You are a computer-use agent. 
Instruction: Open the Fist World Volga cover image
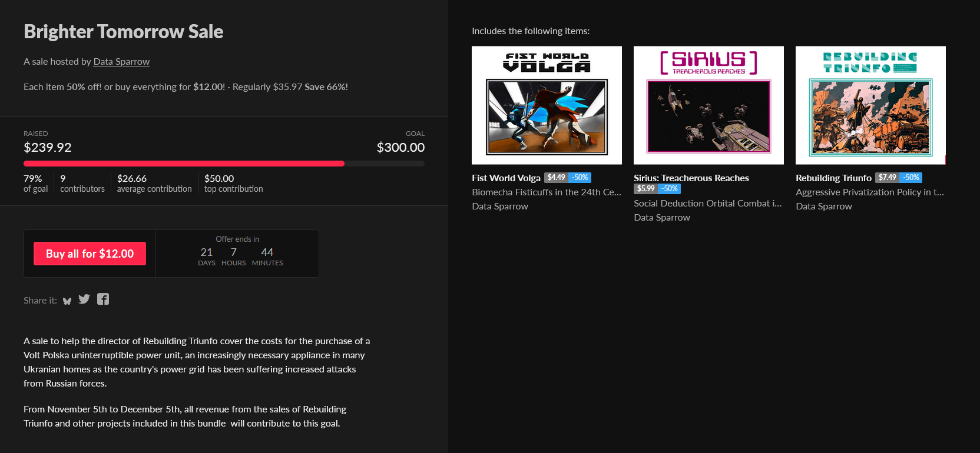point(547,105)
